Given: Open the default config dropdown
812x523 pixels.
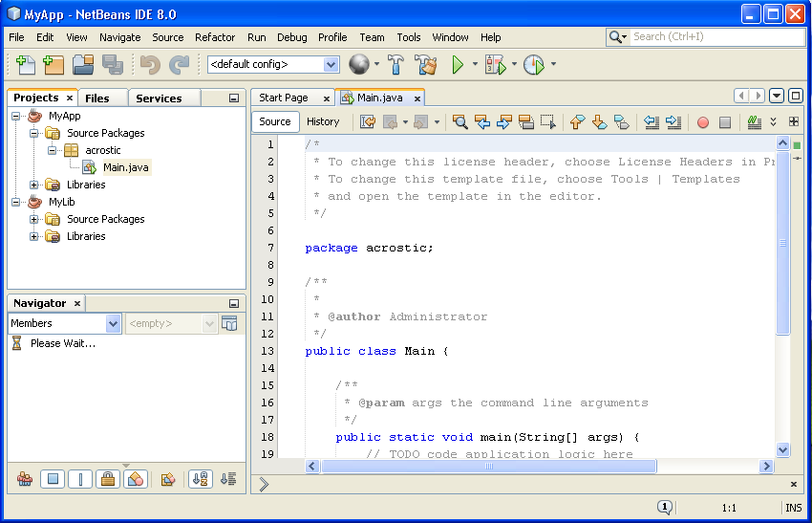Looking at the screenshot, I should (331, 65).
